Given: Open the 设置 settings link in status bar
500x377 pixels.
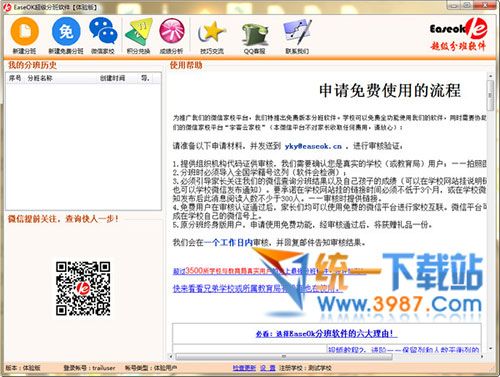Looking at the screenshot, I should point(268,368).
